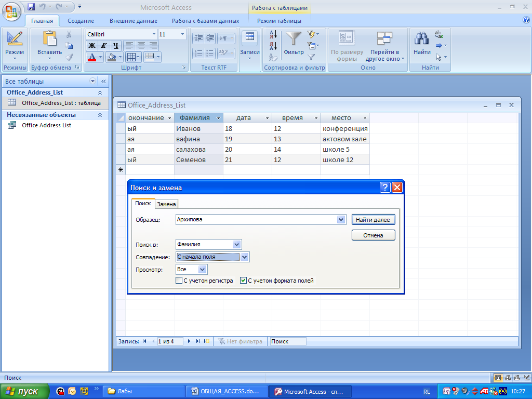This screenshot has height=399, width=532.
Task: Toggle bold Ж formatting
Action: [91, 46]
